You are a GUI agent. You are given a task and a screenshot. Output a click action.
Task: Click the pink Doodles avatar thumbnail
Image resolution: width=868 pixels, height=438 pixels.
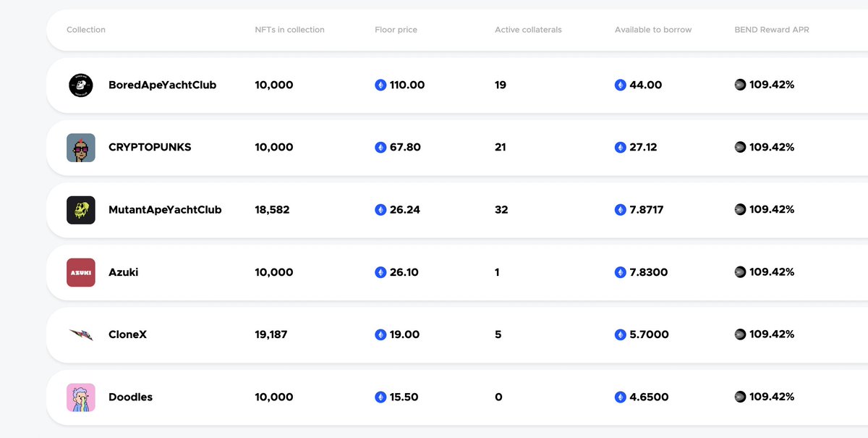(81, 397)
